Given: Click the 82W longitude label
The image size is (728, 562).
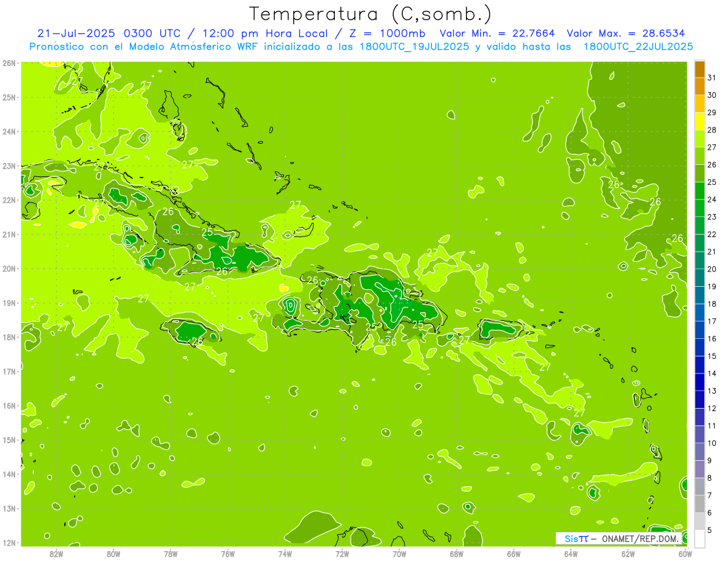Looking at the screenshot, I should (56, 554).
